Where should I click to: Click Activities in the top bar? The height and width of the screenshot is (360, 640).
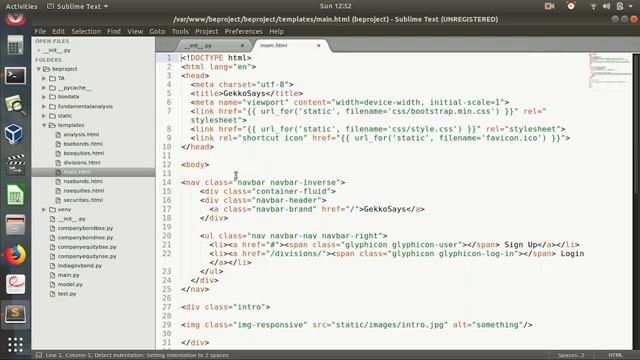(21, 6)
